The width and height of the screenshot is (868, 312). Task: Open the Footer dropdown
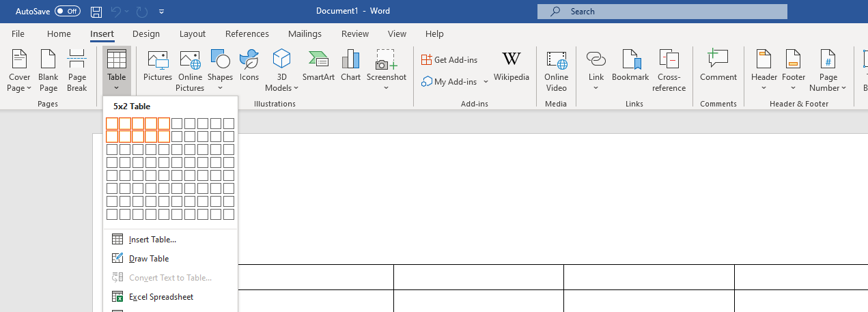pyautogui.click(x=794, y=70)
